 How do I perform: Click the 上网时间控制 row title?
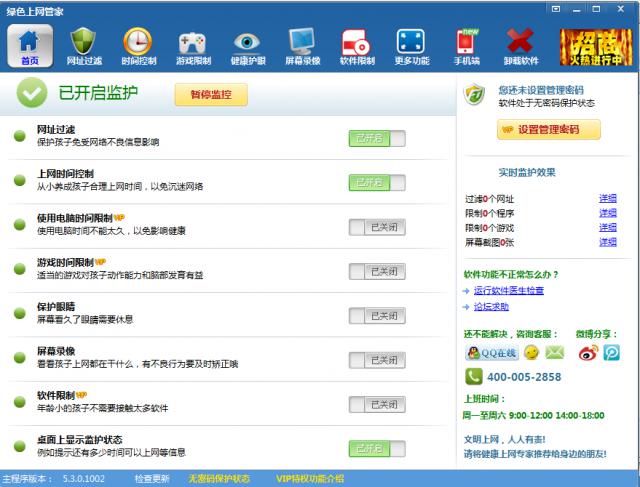(x=65, y=174)
